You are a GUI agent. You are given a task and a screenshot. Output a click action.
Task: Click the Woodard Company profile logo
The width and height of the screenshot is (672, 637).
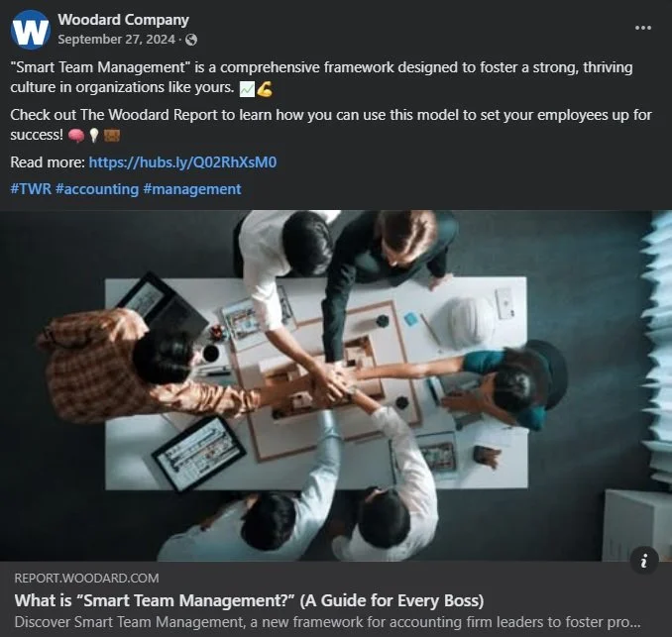point(31,30)
